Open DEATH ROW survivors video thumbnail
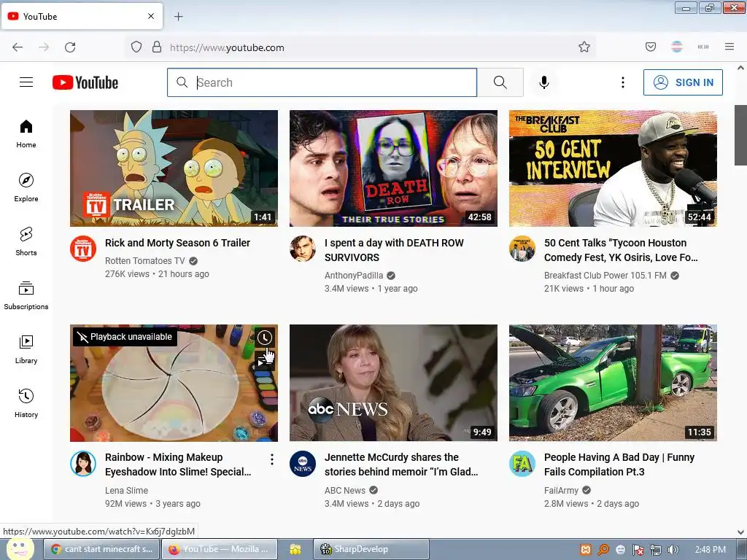 (x=393, y=168)
